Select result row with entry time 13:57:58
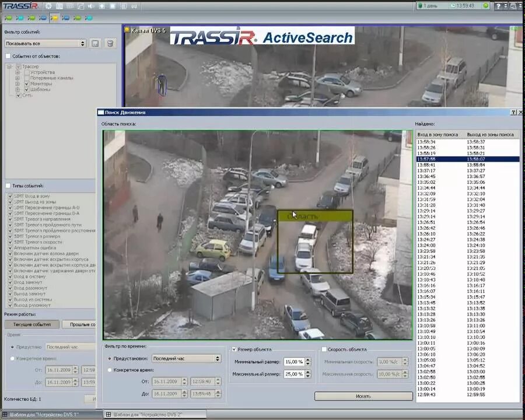This screenshot has width=525, height=420. point(468,159)
